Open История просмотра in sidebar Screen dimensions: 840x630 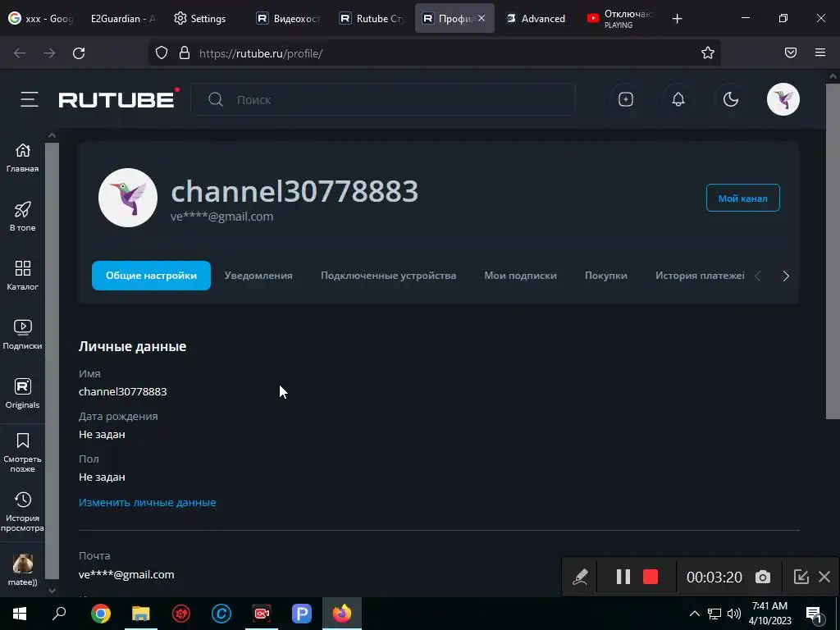pos(22,512)
